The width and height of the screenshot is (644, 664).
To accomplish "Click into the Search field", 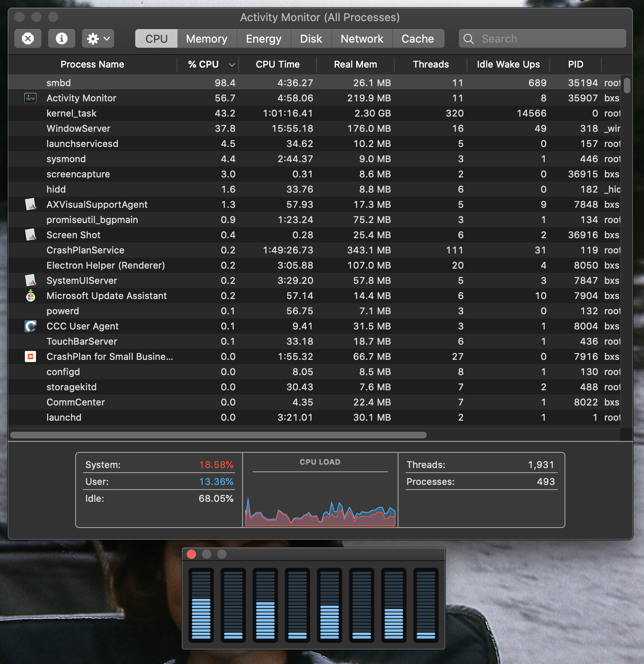I will [543, 38].
